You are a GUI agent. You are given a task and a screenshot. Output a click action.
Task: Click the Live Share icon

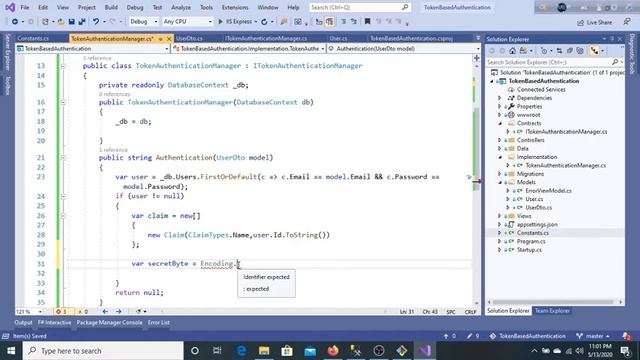[580, 22]
